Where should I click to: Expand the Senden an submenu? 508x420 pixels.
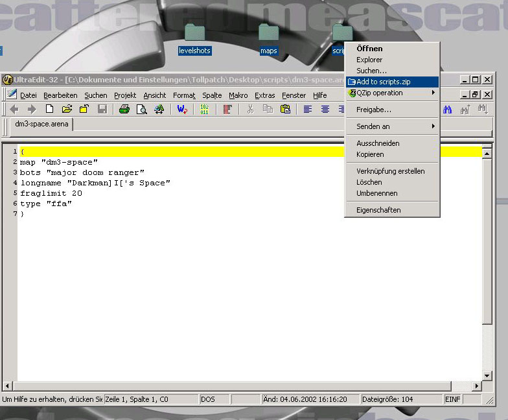392,126
